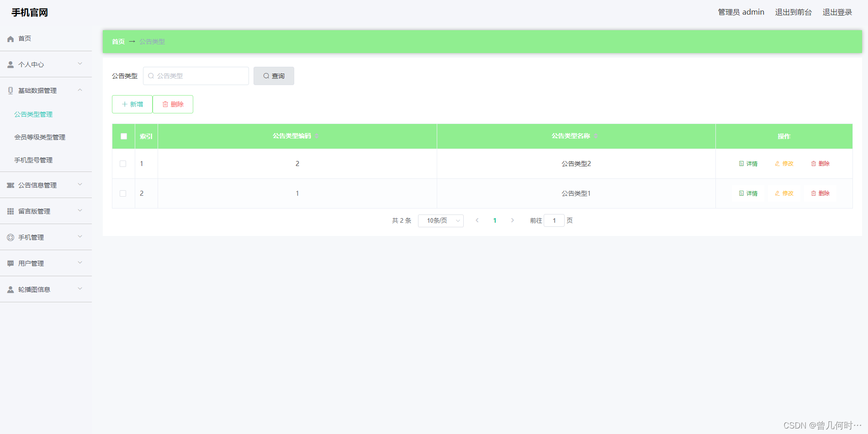The width and height of the screenshot is (868, 434).
Task: Click the 查询 search button
Action: pos(274,76)
